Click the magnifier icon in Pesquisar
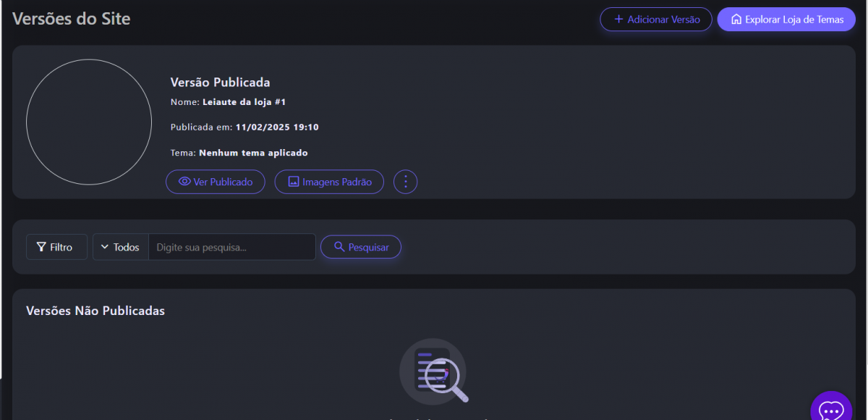The image size is (868, 420). tap(339, 247)
